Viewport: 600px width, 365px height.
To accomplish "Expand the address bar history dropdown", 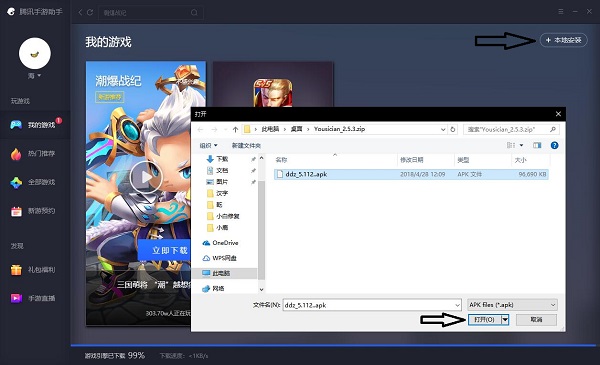I will 443,129.
